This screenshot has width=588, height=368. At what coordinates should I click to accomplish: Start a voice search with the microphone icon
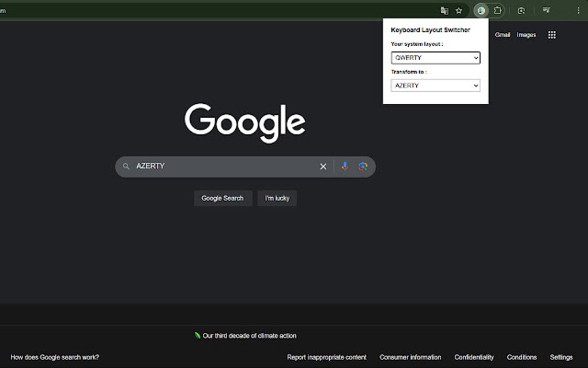[x=345, y=166]
